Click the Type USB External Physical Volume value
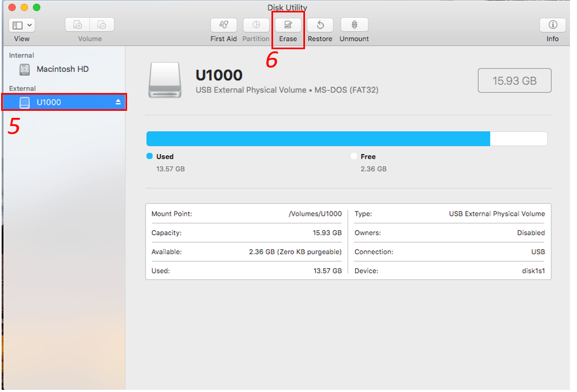577x392 pixels. 497,214
